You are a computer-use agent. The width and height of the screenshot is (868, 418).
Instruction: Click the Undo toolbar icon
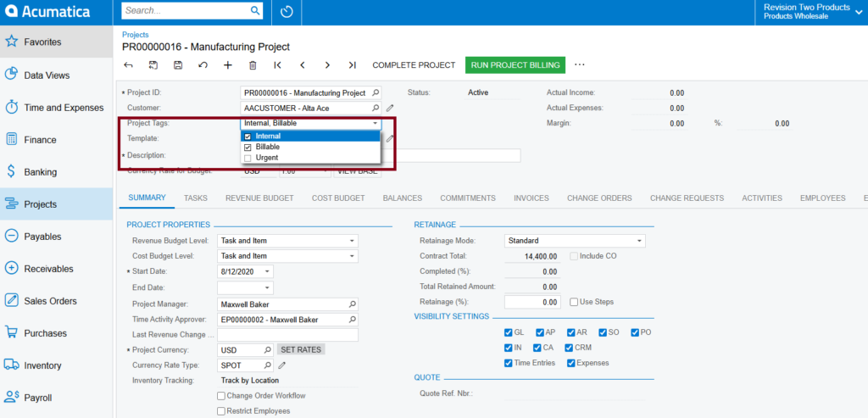click(203, 64)
